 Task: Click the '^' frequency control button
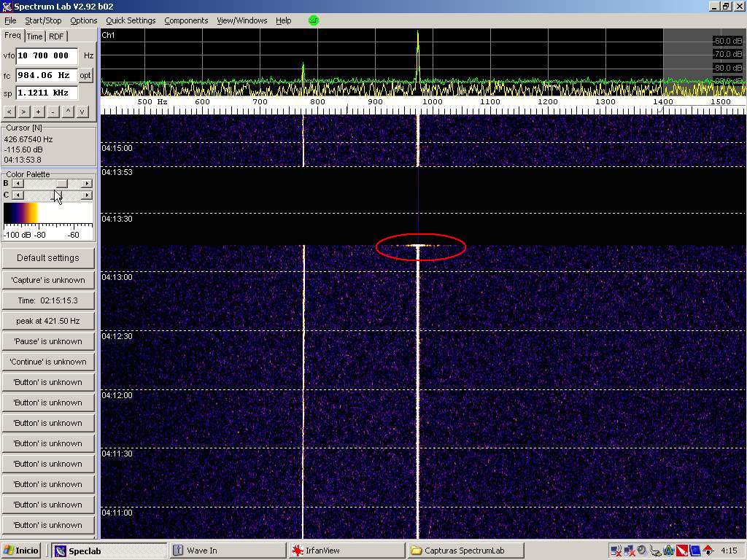coord(68,112)
